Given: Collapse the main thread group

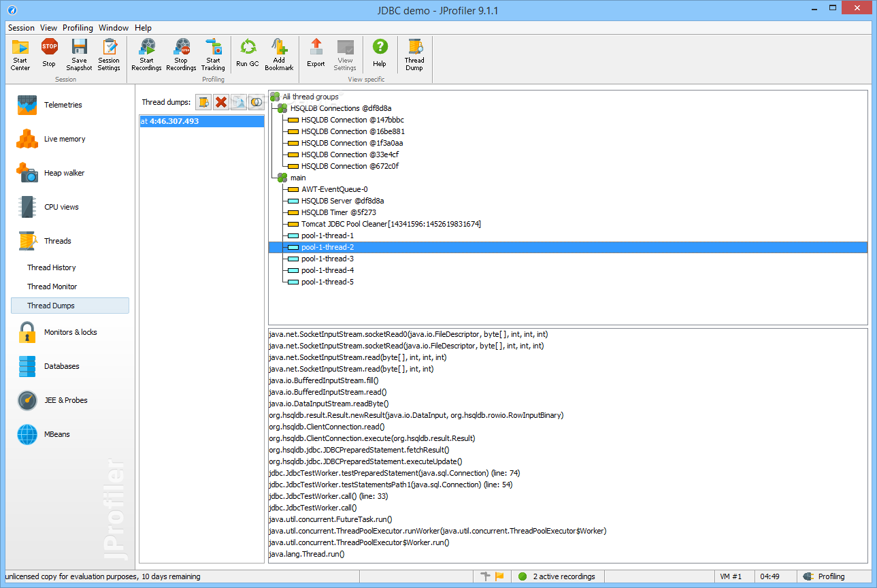Looking at the screenshot, I should 282,178.
